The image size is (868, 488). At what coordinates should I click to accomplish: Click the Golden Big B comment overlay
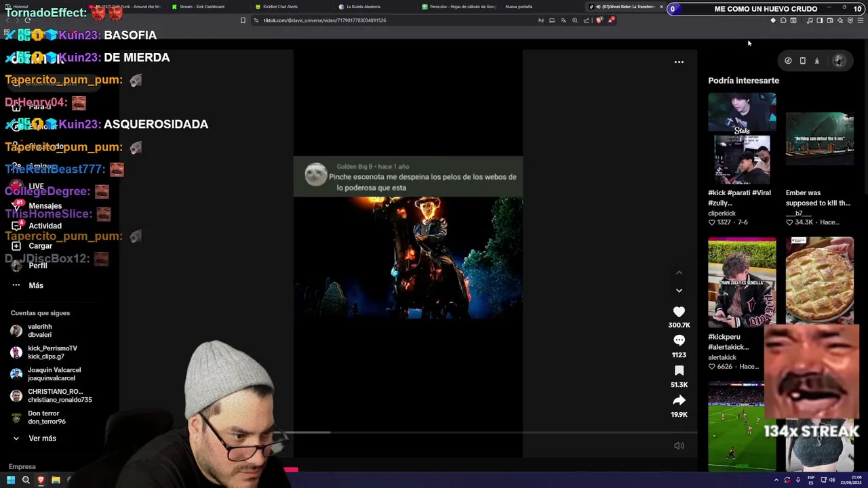click(x=408, y=177)
